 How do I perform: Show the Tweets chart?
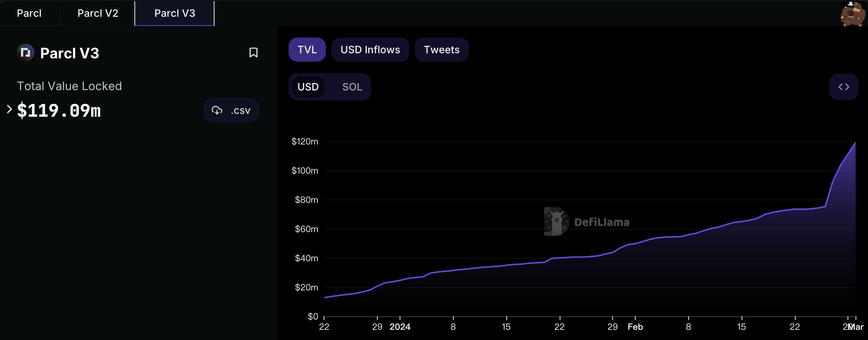point(441,50)
